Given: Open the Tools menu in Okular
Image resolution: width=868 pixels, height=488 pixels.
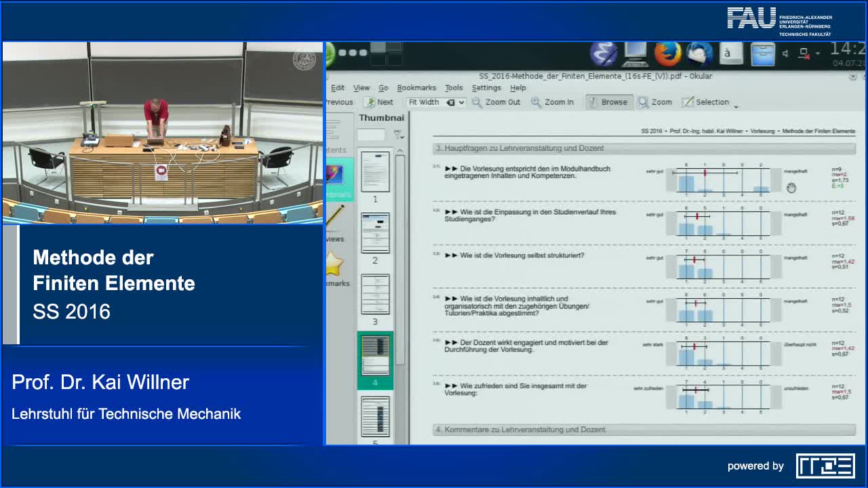Looking at the screenshot, I should click(x=454, y=87).
